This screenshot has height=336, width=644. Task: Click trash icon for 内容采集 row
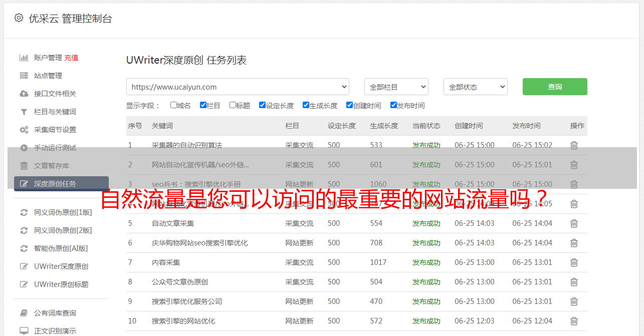(574, 262)
